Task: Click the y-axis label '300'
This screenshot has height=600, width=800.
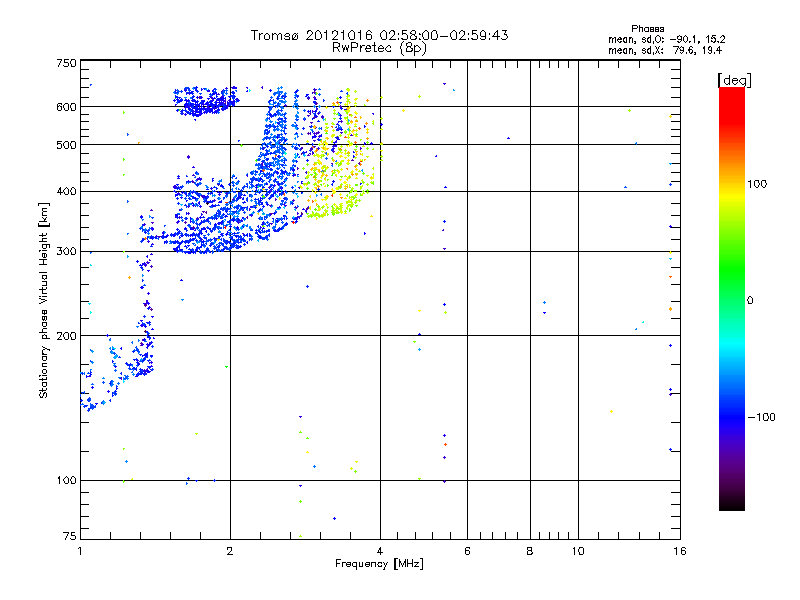Action: (66, 252)
